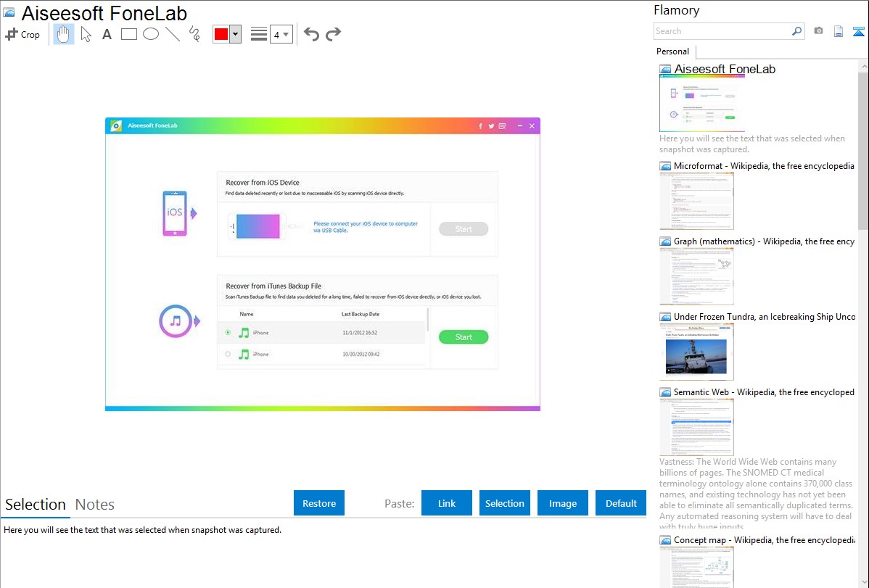Viewport: 869px width, 588px height.
Task: Open the Microformat Wikipedia snapshot thumbnail
Action: [696, 201]
